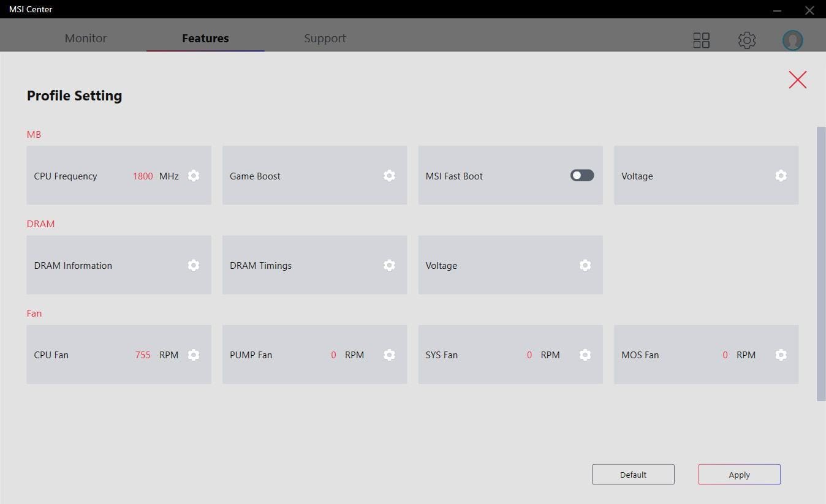Enable MSI Fast Boot
Viewport: 826px width, 504px height.
(x=581, y=175)
